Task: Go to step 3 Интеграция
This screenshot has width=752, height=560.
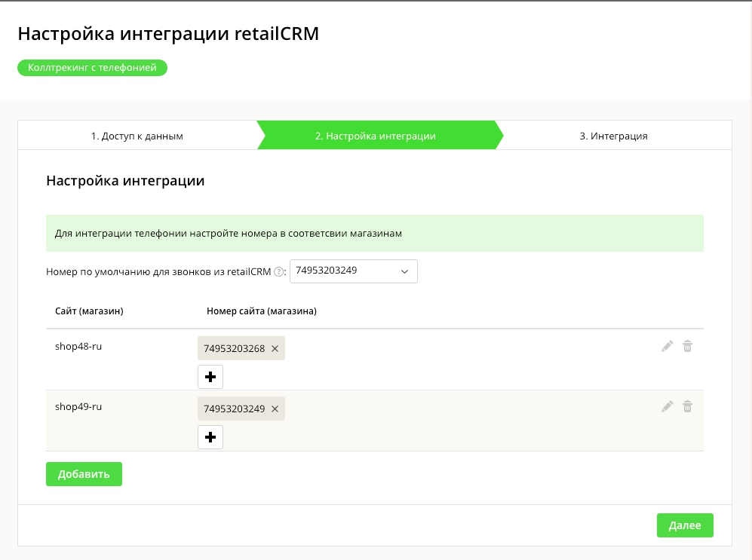Action: 613,136
